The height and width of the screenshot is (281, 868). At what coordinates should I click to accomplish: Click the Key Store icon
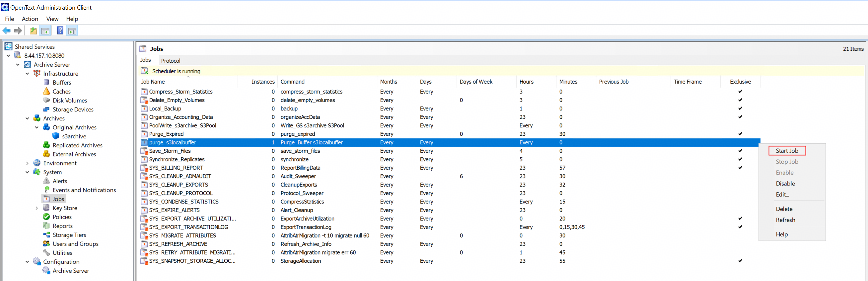pos(46,208)
